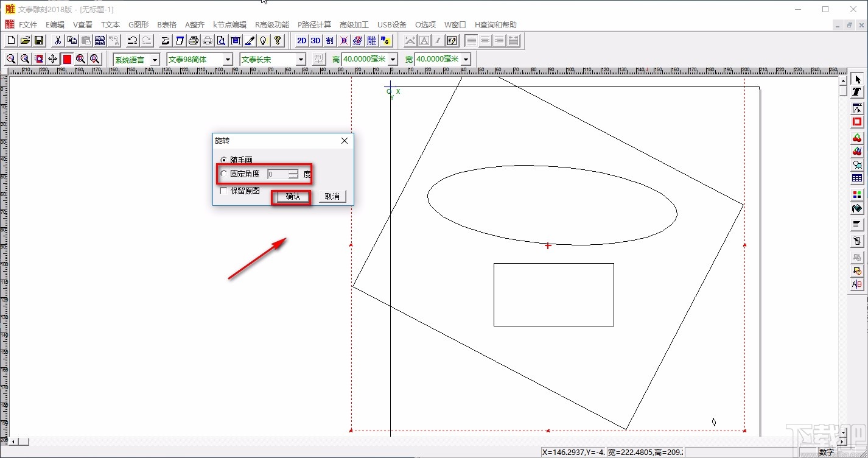Confirm rotation with 确认 button

[x=293, y=197]
